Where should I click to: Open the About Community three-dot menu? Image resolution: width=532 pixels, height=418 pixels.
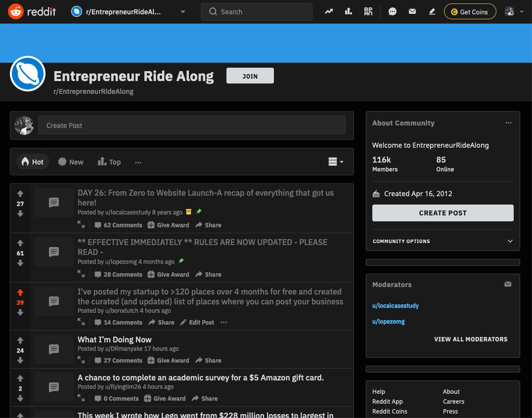tap(508, 123)
